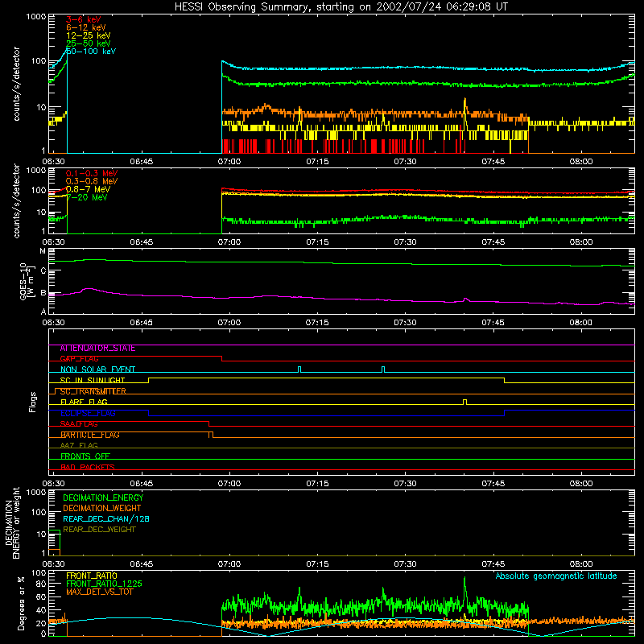Select the 6-12 keV legend label
Screen dimensions: 644x644
(86, 27)
